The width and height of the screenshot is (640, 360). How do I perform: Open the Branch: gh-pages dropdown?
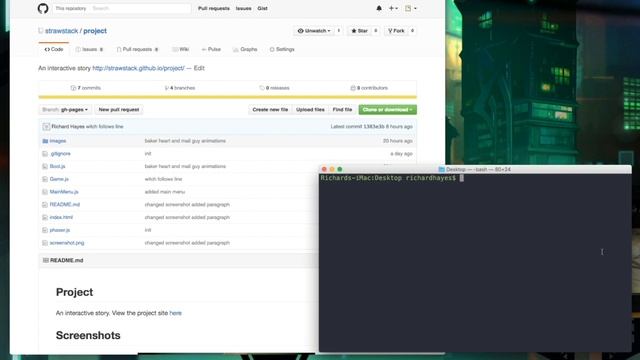[65, 109]
